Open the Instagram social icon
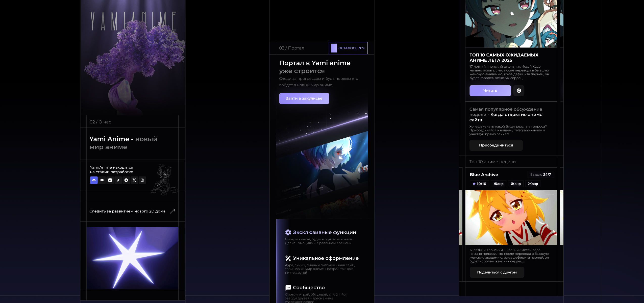This screenshot has width=644, height=303. tap(142, 180)
